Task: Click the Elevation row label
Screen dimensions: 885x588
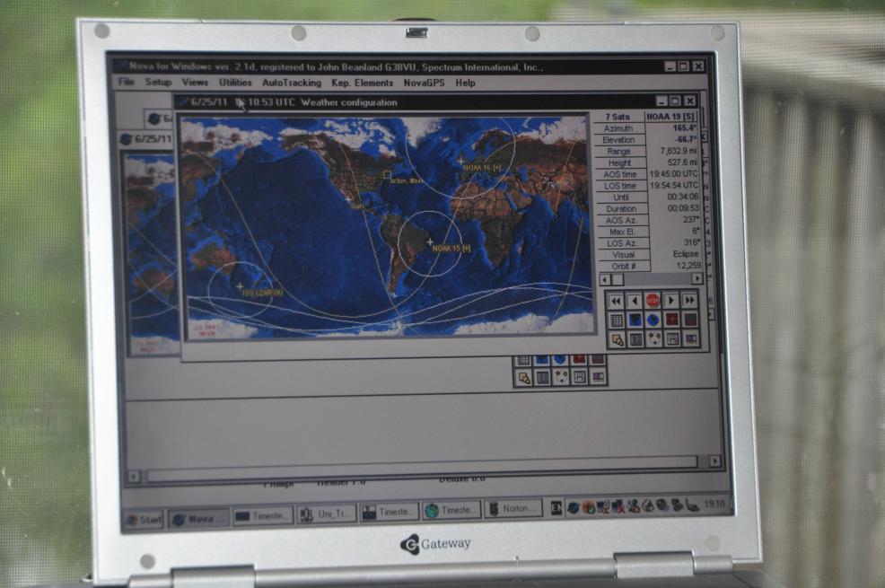Action: tap(618, 140)
